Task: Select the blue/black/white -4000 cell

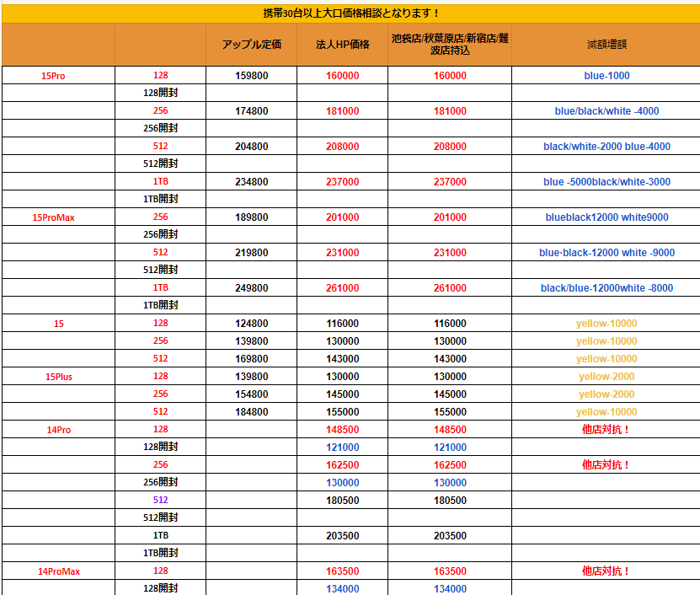Action: (x=606, y=111)
